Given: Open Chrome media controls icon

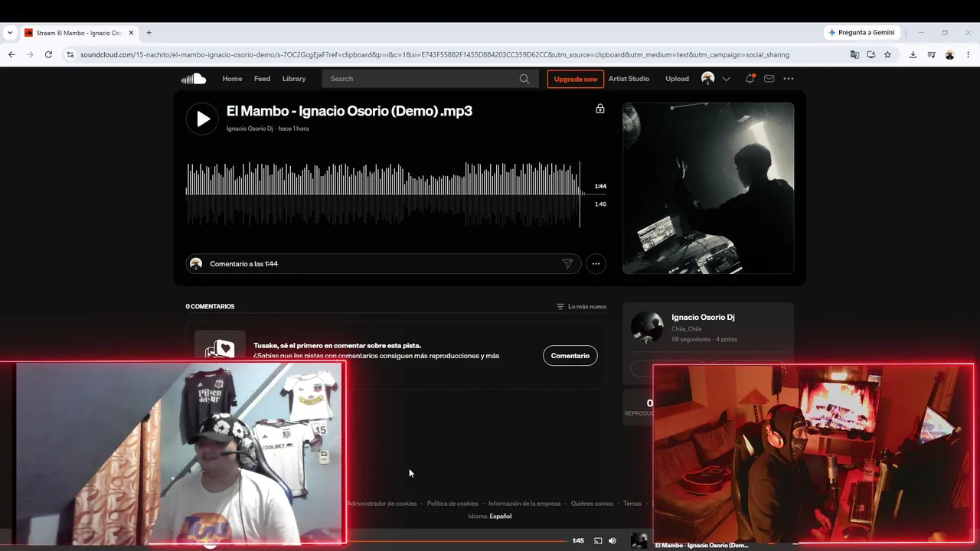Looking at the screenshot, I should pos(931,55).
